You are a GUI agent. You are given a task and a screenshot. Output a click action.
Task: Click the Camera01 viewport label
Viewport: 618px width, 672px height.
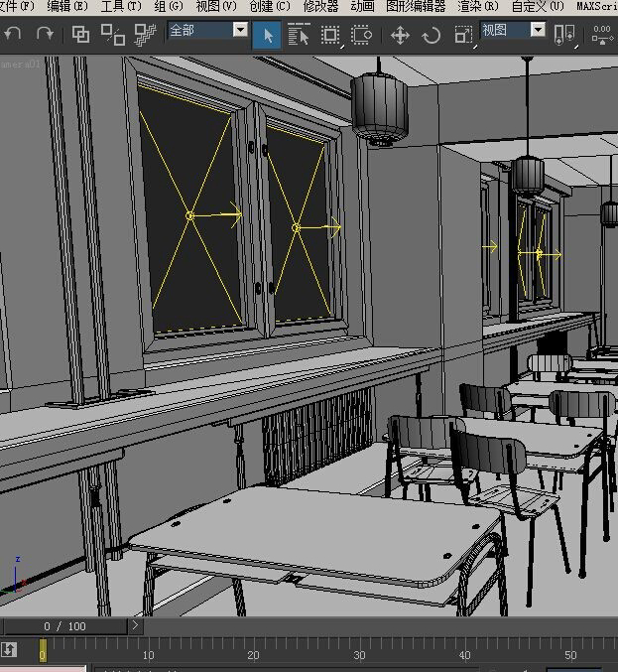(20, 65)
